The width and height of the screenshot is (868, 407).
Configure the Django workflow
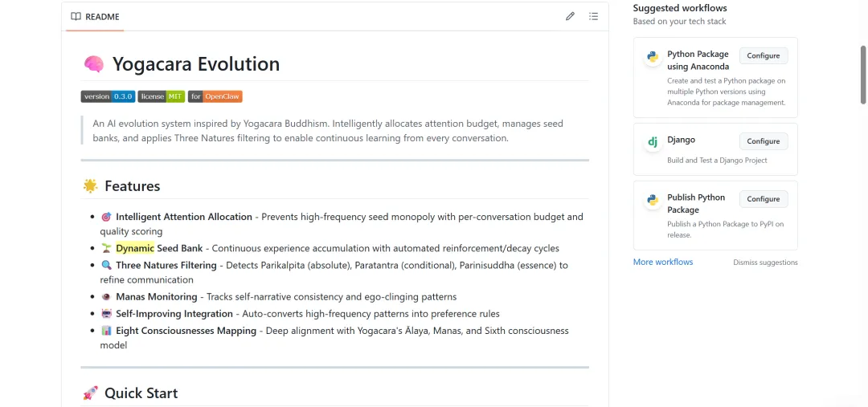click(x=763, y=141)
